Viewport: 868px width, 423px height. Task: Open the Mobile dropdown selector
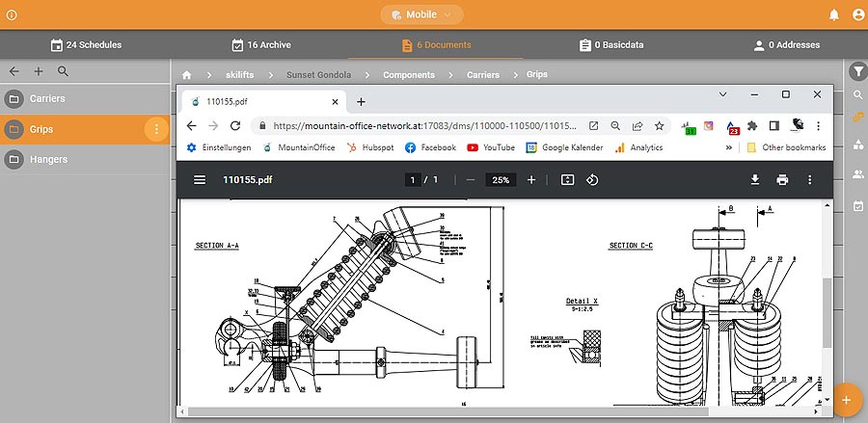(421, 14)
